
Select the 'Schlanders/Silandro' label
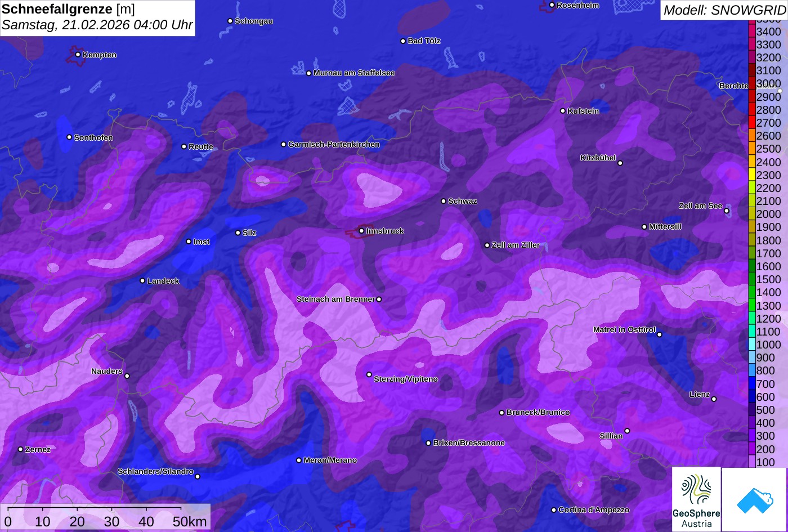(155, 472)
